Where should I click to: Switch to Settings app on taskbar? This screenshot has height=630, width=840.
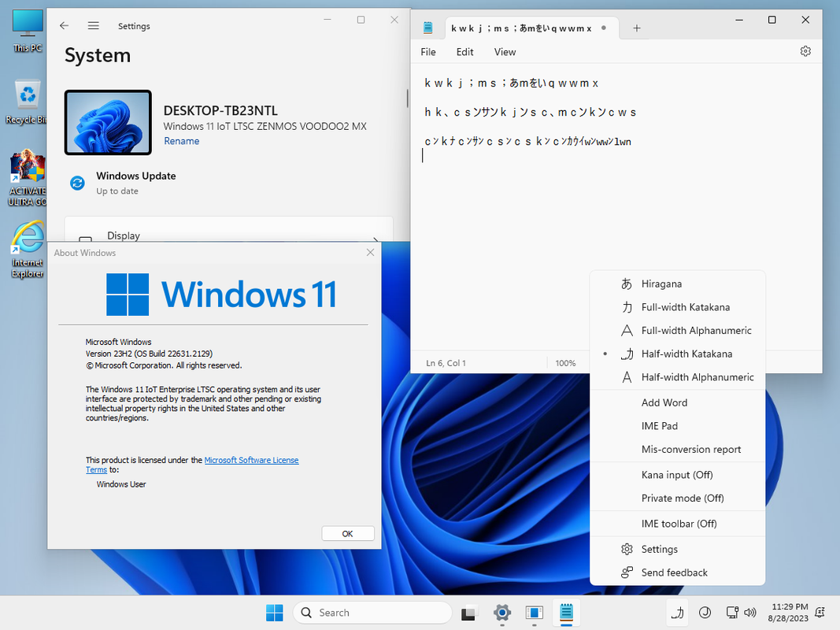tap(502, 613)
